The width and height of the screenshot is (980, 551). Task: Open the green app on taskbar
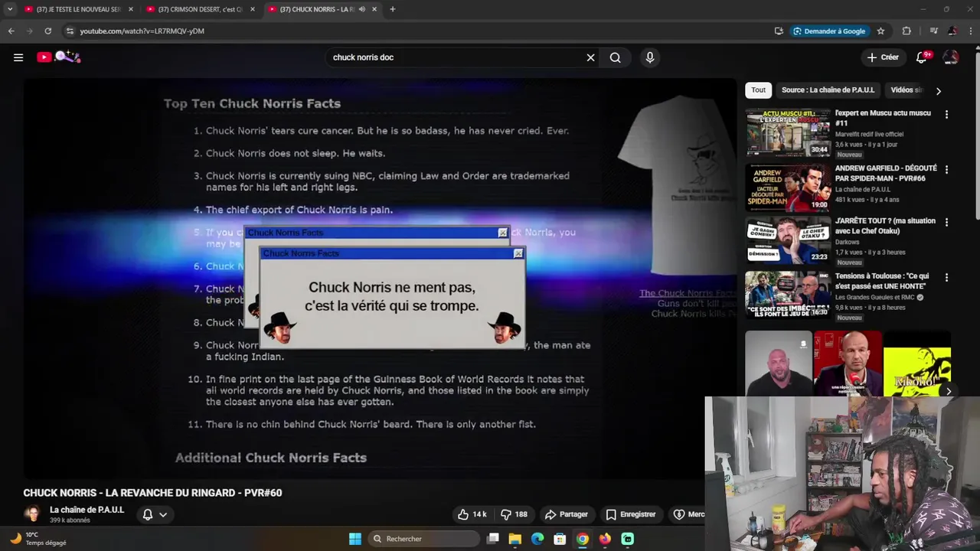628,539
